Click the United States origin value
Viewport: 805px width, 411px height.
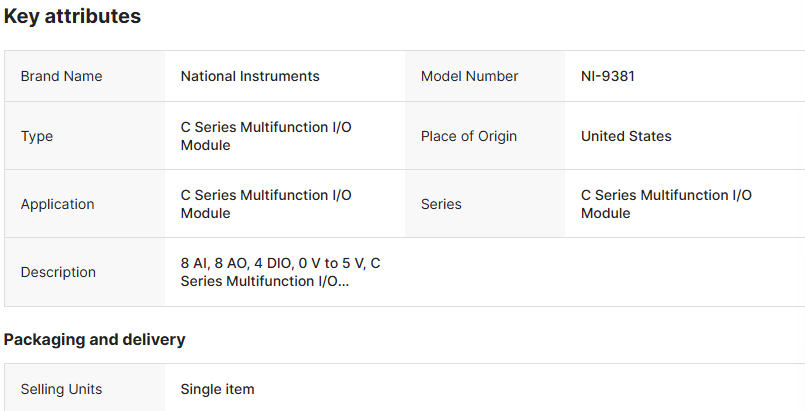[x=626, y=136]
